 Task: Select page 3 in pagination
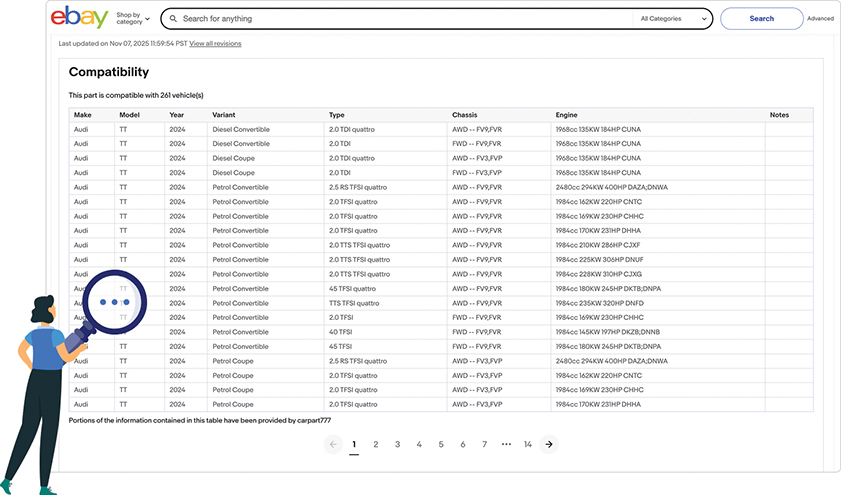[x=397, y=444]
